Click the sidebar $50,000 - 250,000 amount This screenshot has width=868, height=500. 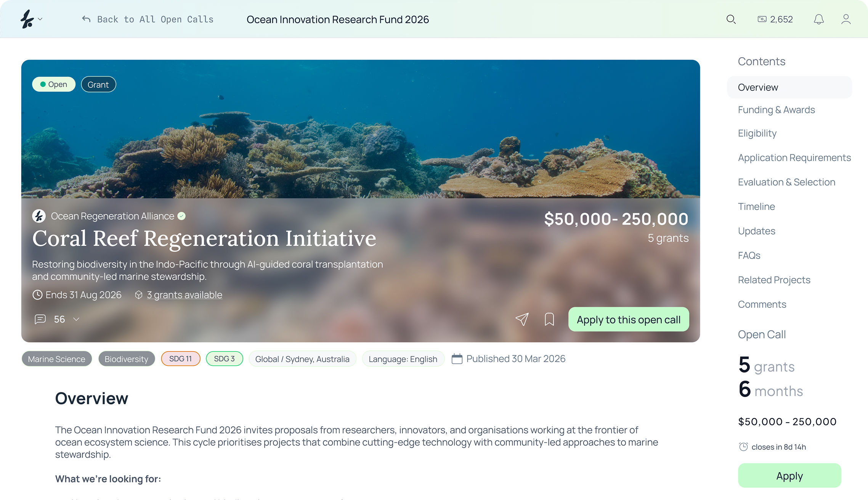tap(787, 421)
